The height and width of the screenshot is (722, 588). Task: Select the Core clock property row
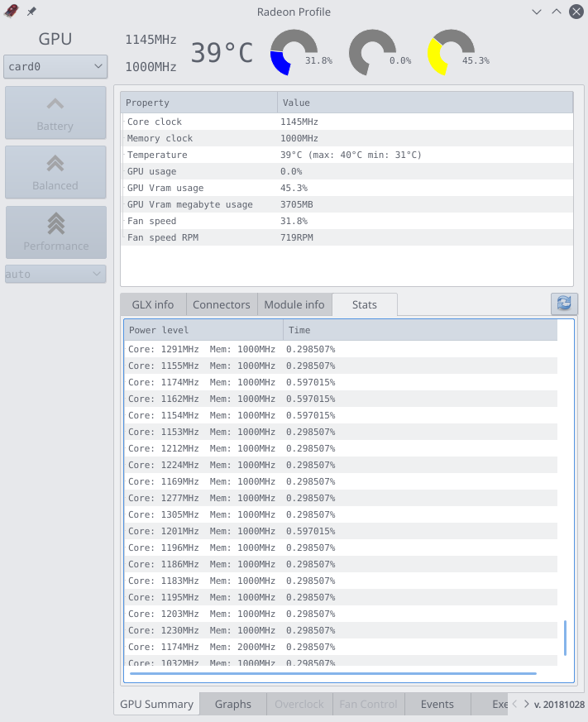[347, 122]
